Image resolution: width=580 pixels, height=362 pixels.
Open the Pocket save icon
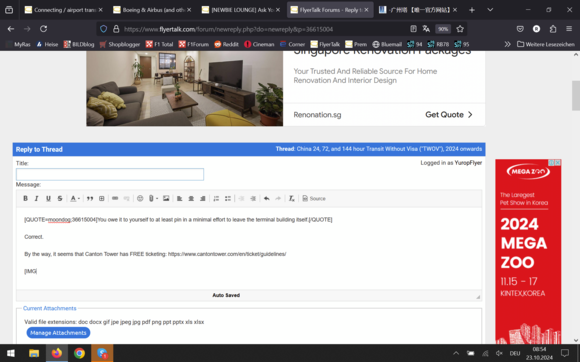[520, 29]
